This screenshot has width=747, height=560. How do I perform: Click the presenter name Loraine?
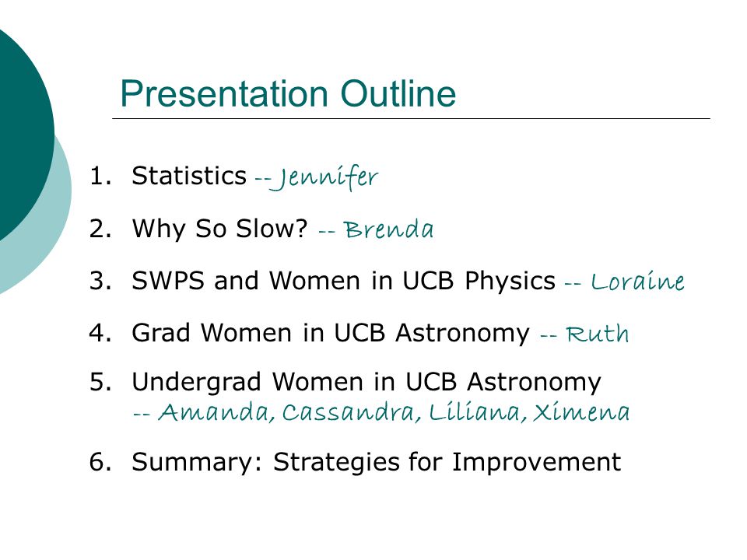tap(638, 281)
